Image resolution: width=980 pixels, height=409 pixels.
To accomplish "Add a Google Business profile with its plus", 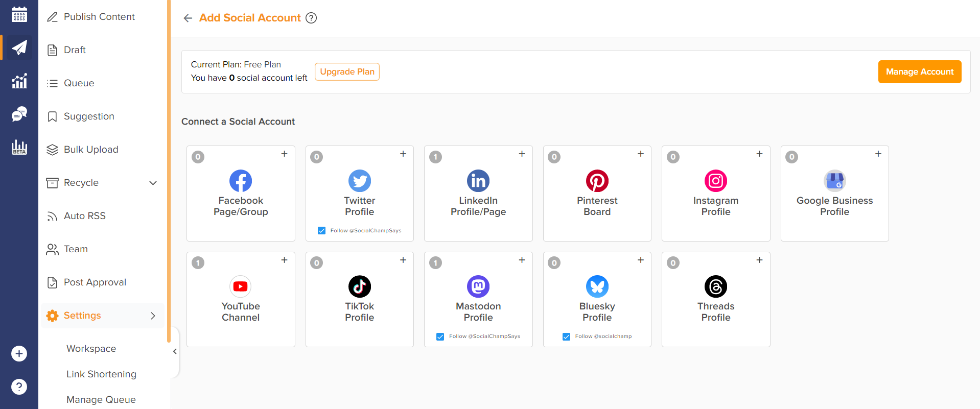I will pos(878,154).
